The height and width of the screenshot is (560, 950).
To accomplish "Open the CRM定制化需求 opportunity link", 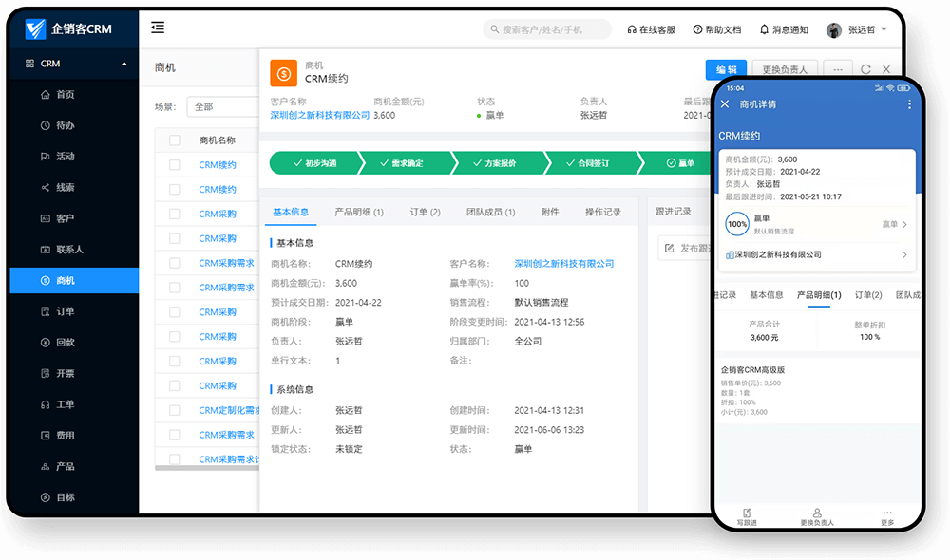I will [x=229, y=410].
